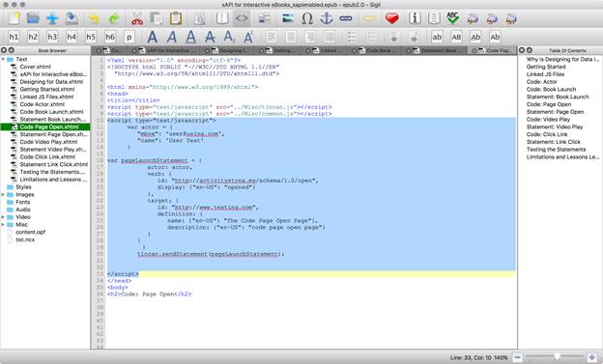Zoom out with the minus button
Viewport: 603px width, 364px height.
coord(518,357)
